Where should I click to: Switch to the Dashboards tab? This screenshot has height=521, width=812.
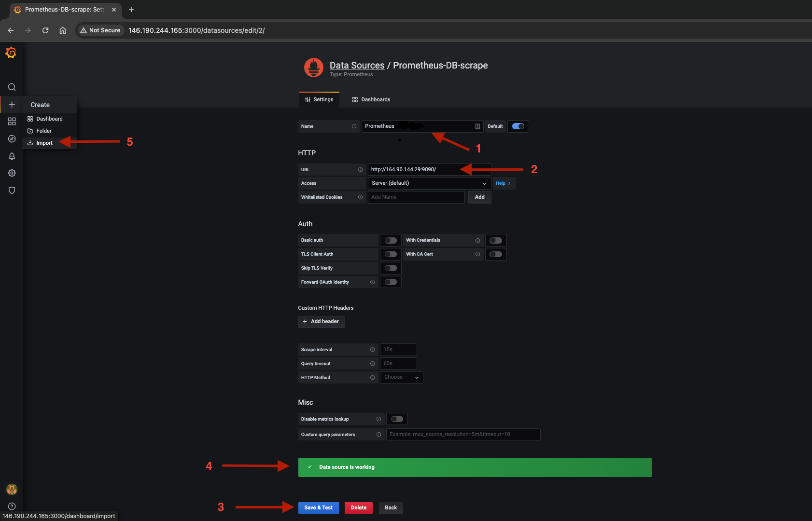coord(371,99)
